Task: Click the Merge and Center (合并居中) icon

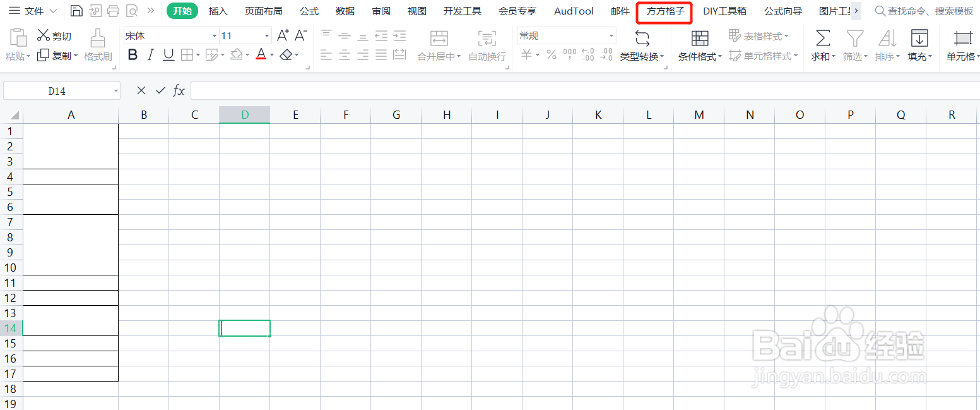Action: tap(439, 38)
